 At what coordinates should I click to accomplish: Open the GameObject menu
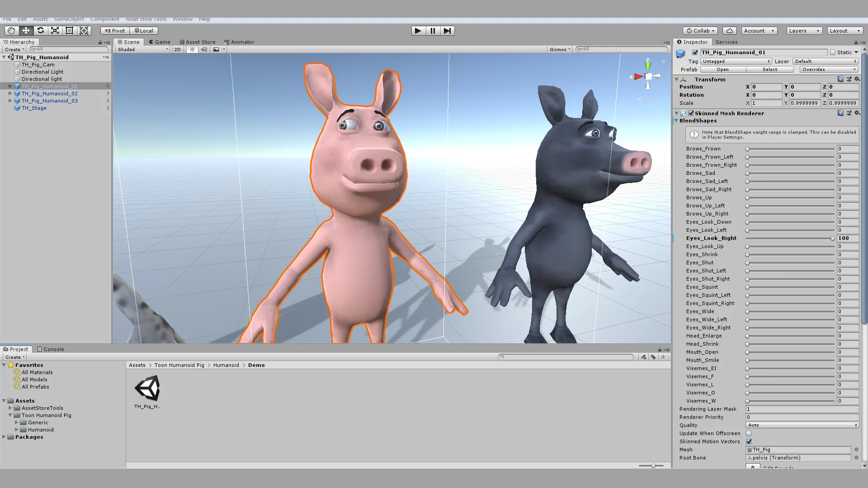point(69,19)
